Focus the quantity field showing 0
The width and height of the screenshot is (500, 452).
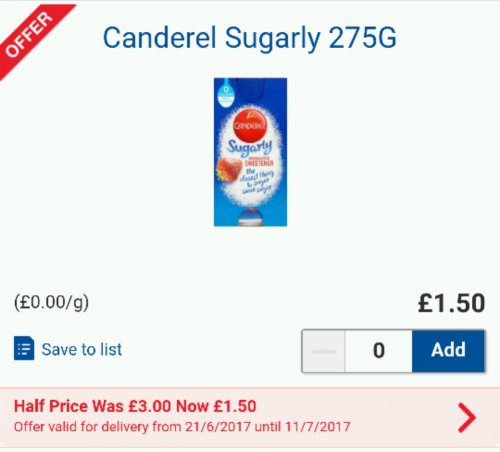pyautogui.click(x=379, y=351)
